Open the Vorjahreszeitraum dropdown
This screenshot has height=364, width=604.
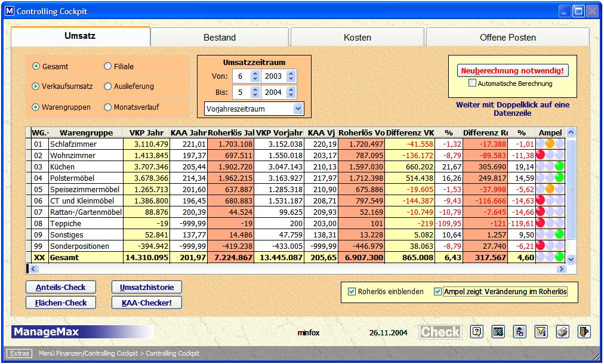tap(298, 109)
